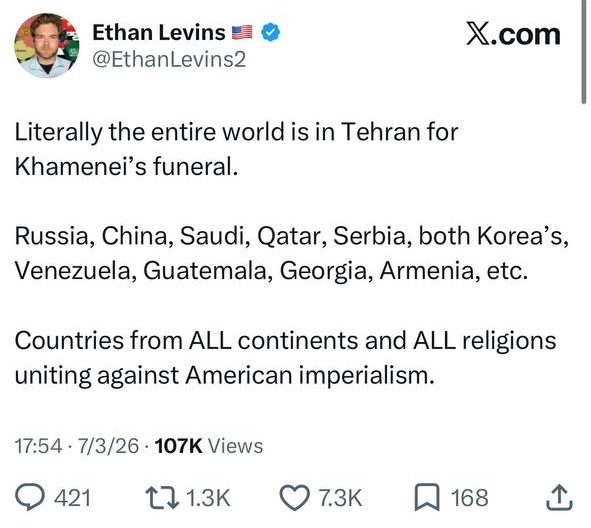This screenshot has width=591, height=528.
Task: Click the 1.3K reposts count
Action: point(208,498)
